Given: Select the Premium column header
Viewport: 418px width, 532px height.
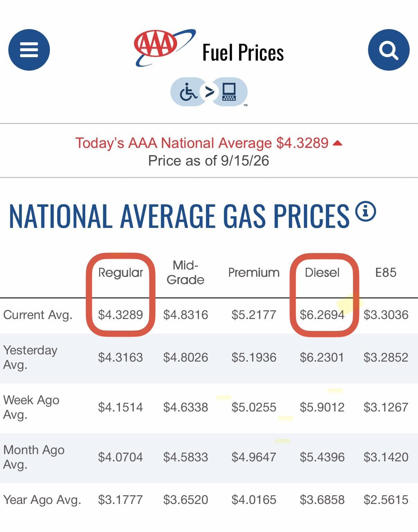Looking at the screenshot, I should (254, 273).
